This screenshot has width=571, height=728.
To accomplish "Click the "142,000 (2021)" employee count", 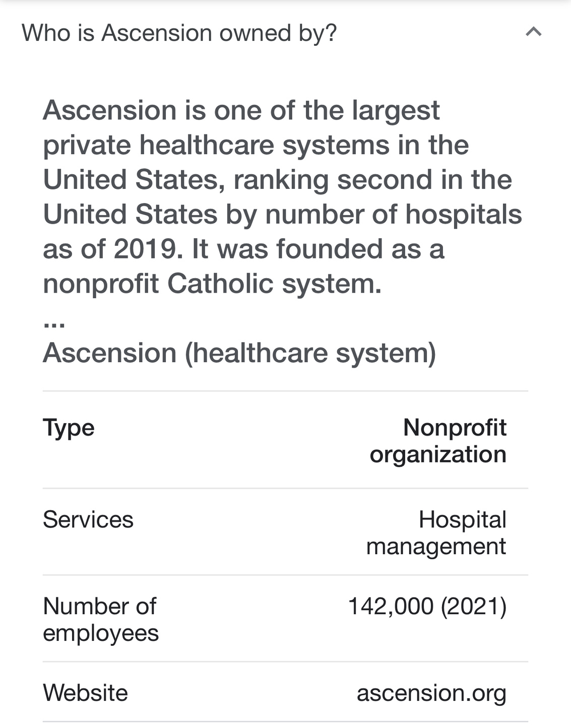I will 427,606.
